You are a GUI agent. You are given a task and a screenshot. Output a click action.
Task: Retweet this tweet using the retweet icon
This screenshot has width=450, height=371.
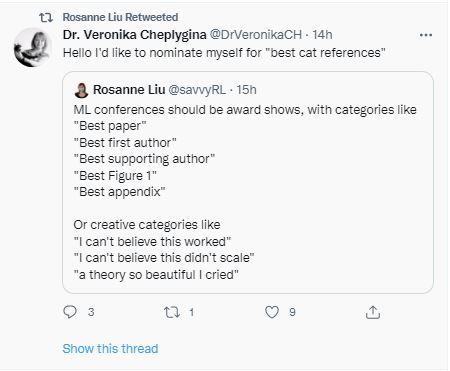point(172,312)
